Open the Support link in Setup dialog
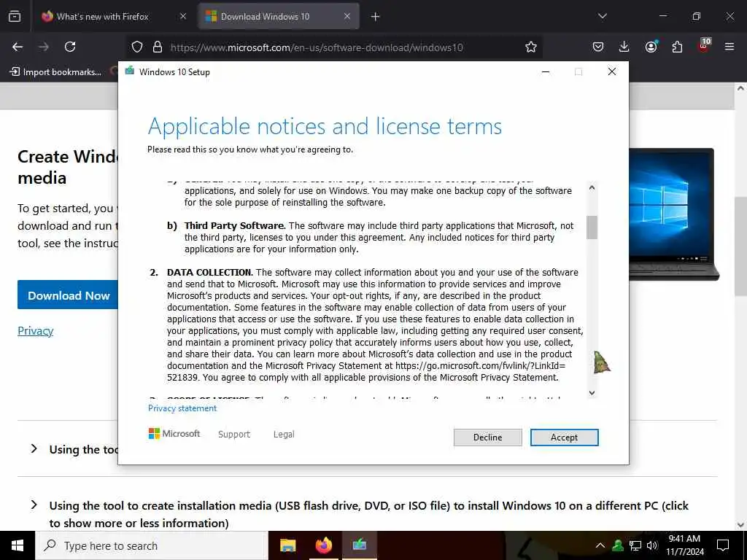747x560 pixels. coord(234,435)
